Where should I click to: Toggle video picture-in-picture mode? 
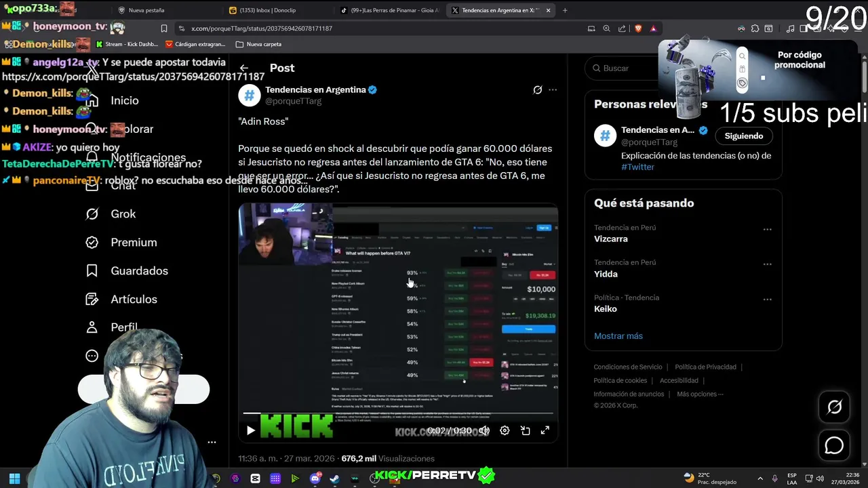click(525, 430)
